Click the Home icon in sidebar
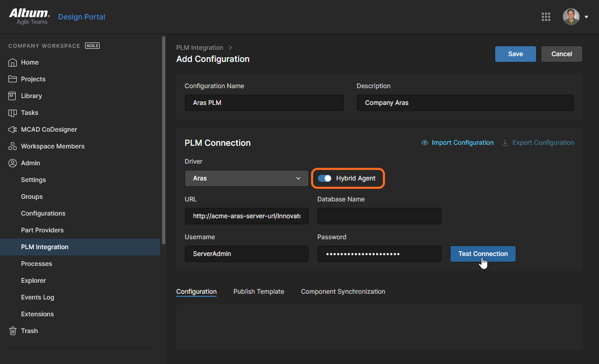The height and width of the screenshot is (364, 599). point(13,62)
